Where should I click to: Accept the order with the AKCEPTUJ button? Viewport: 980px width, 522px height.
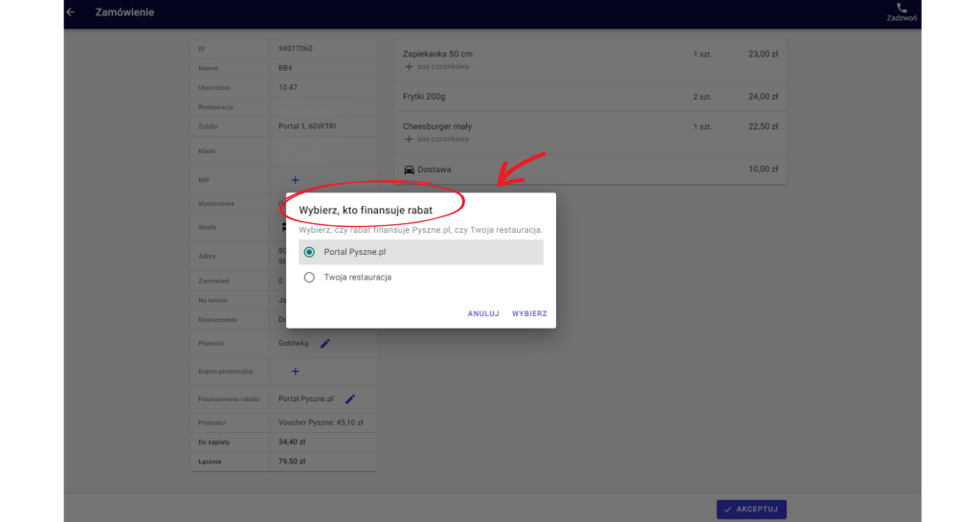(x=751, y=510)
